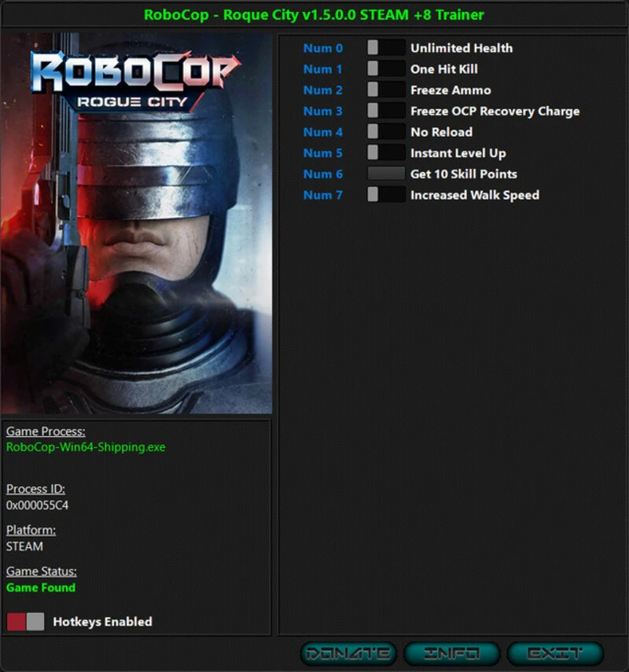This screenshot has height=672, width=629.
Task: Click the Num 0 hotkey label
Action: tap(322, 48)
